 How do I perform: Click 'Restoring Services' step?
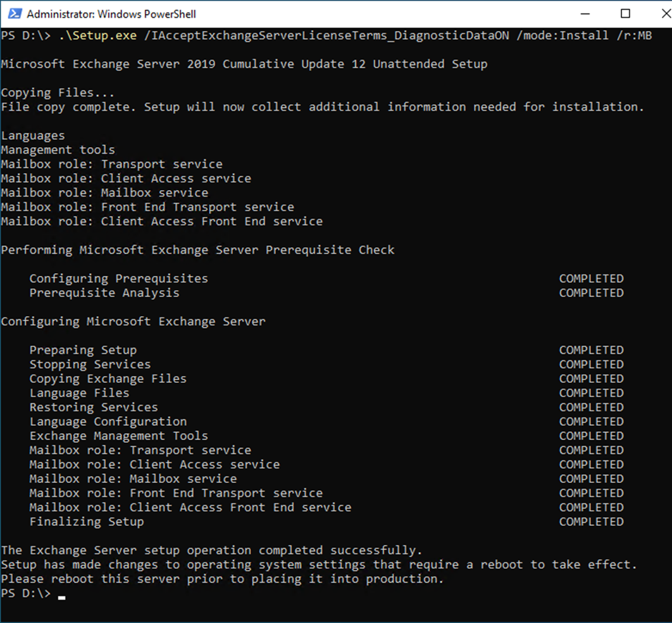(x=94, y=407)
